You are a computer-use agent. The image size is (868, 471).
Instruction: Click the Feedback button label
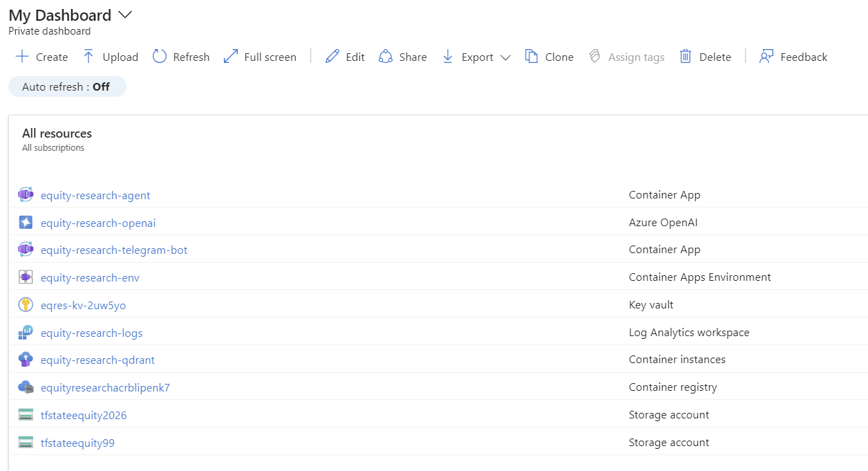pos(804,57)
